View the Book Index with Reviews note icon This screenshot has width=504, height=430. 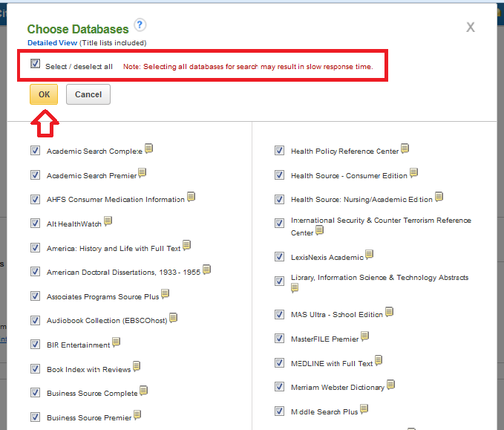pos(137,367)
